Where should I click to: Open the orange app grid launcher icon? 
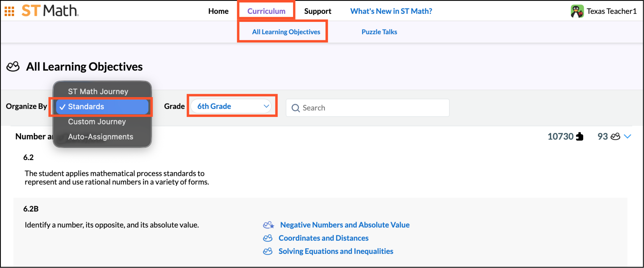tap(9, 11)
